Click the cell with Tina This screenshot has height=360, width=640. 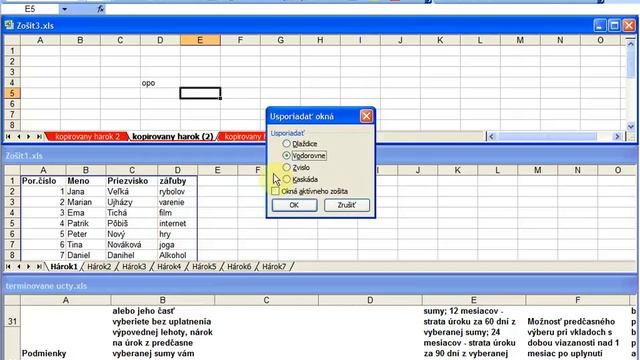[x=86, y=244]
